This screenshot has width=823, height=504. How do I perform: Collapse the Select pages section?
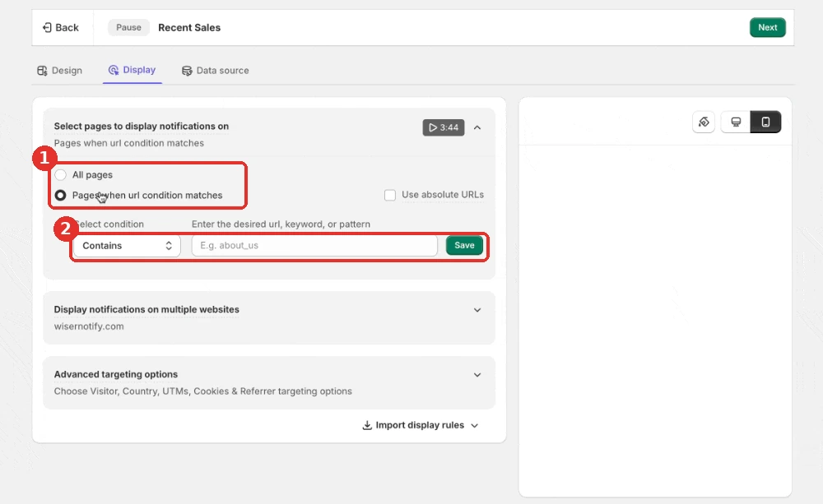(477, 127)
